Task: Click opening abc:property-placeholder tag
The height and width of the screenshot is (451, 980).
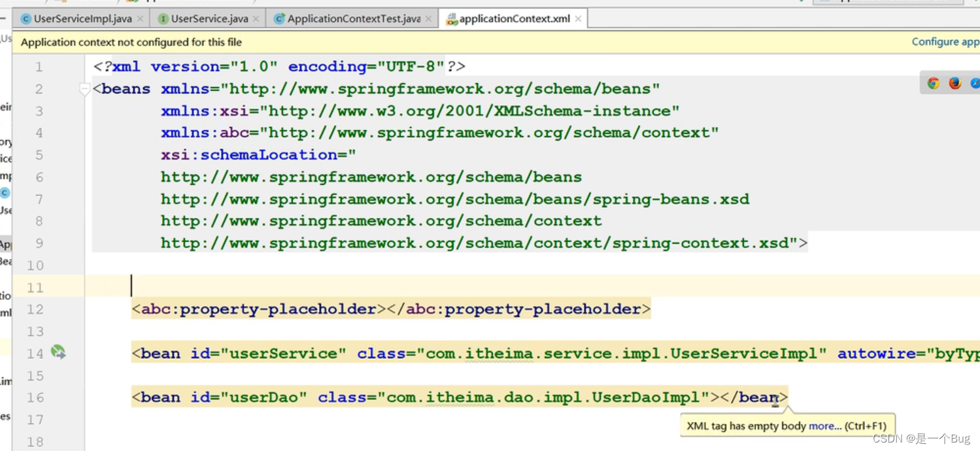Action: [259, 309]
